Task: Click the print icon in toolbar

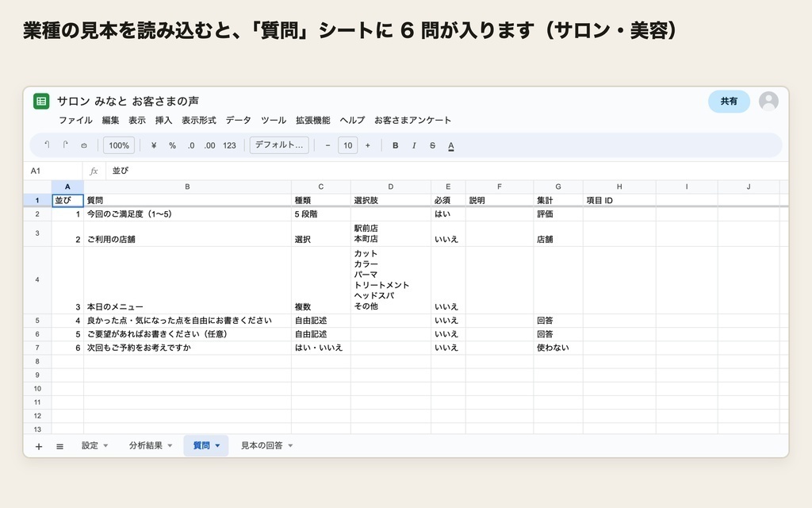Action: (84, 146)
